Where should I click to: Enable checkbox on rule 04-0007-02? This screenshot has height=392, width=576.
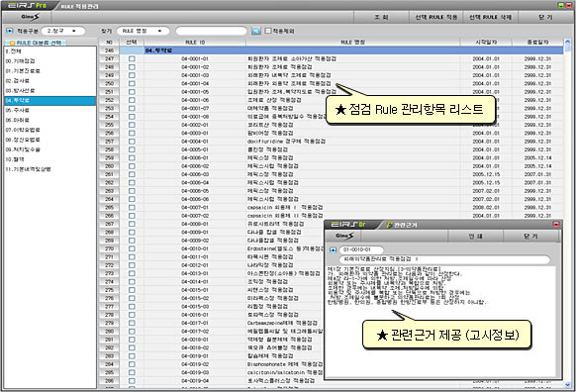click(132, 216)
